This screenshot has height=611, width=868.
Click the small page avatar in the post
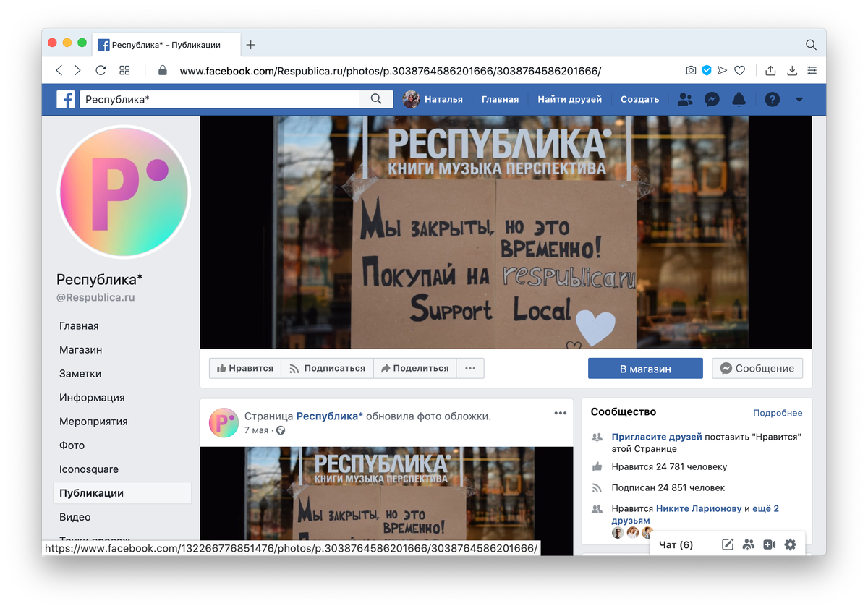pos(224,423)
